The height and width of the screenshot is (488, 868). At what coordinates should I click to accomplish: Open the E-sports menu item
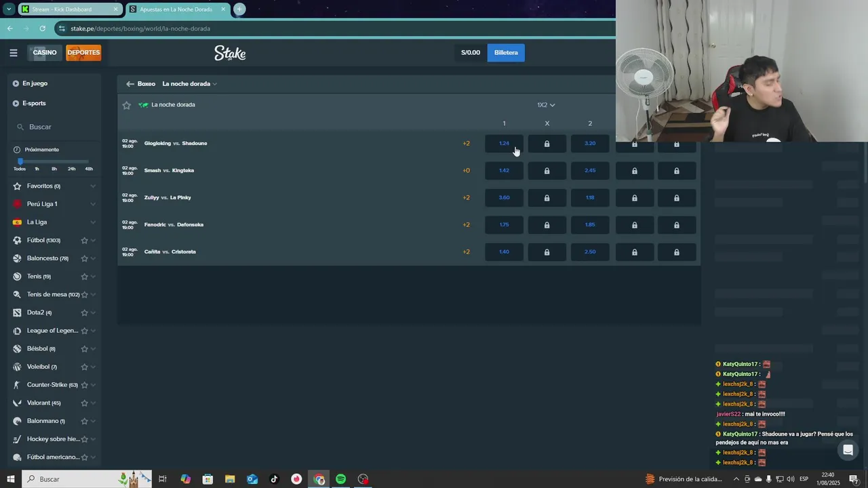[33, 103]
